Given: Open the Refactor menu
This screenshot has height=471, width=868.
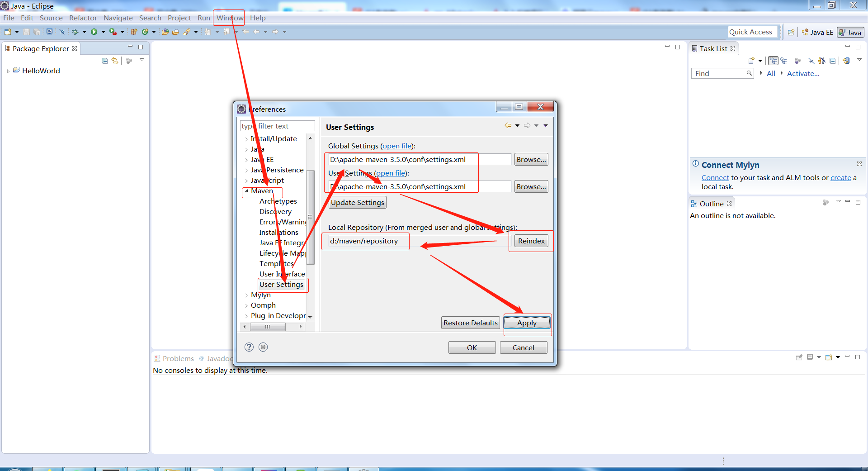Looking at the screenshot, I should 83,18.
